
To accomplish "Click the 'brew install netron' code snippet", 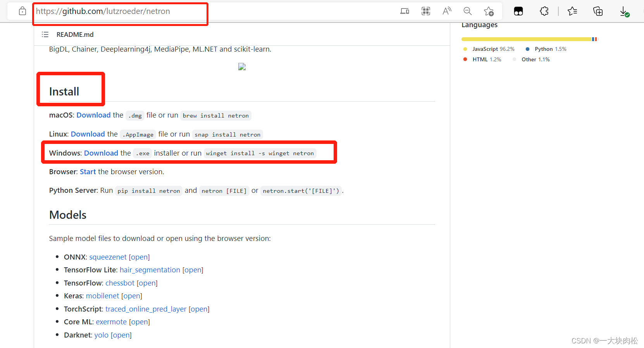I will coord(216,116).
